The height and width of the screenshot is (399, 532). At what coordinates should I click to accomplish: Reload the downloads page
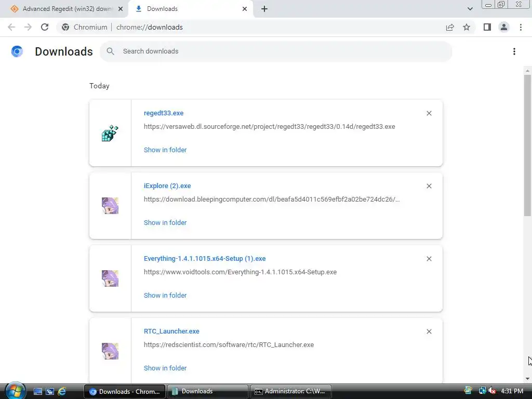tap(45, 27)
